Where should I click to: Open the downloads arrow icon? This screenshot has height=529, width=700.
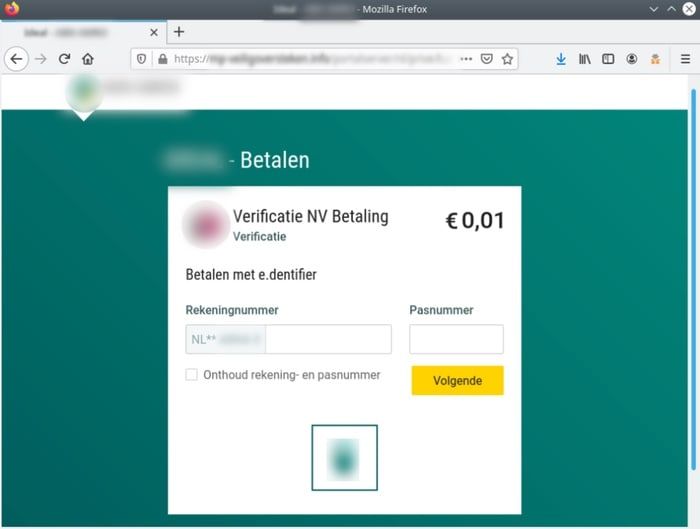pos(561,59)
